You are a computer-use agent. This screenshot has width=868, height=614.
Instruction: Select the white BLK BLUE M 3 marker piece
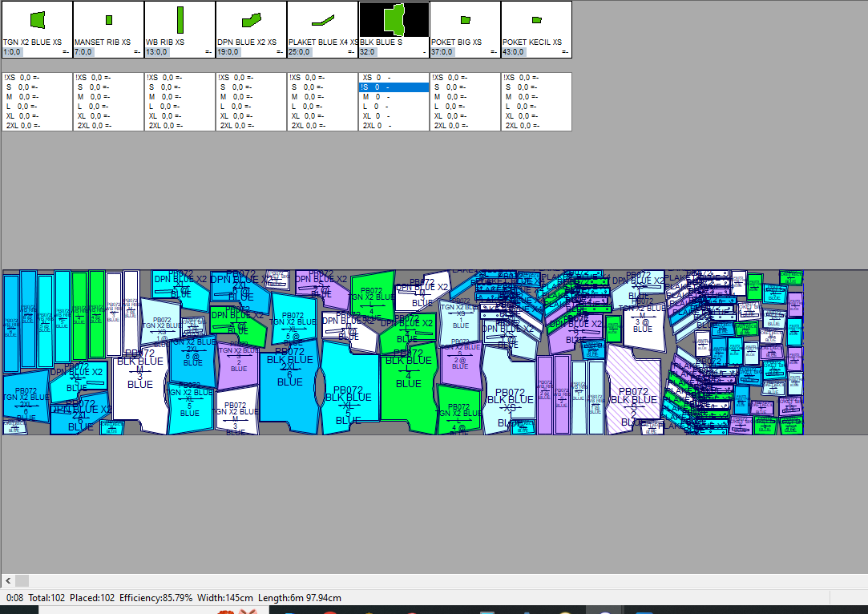139,385
